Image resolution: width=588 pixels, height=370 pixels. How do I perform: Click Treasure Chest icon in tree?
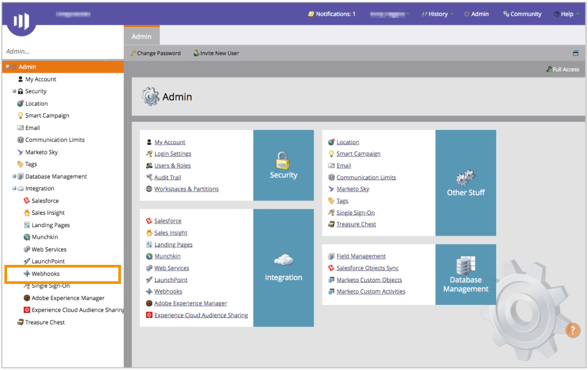tap(20, 322)
